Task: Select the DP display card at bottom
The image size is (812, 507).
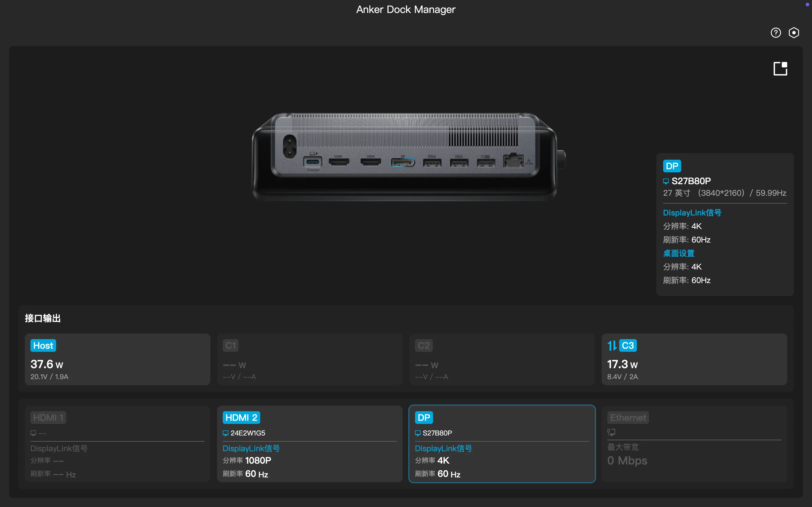Action: 502,444
